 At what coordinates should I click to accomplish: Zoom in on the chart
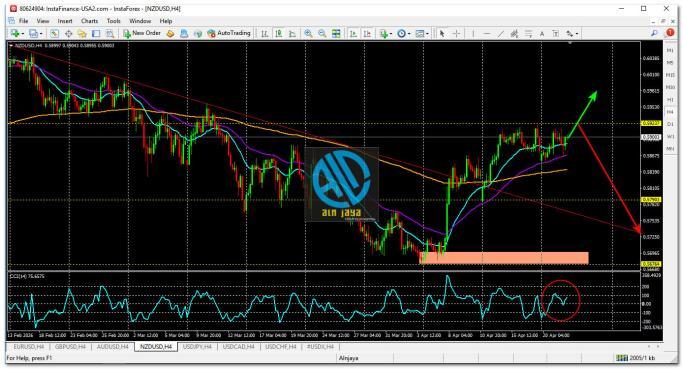308,34
